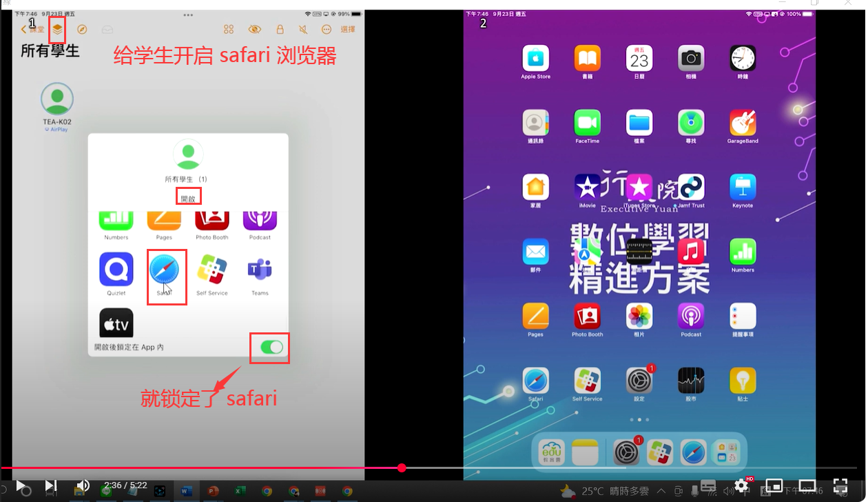The height and width of the screenshot is (502, 868).
Task: Open the app launch (stacked layers) tool in Classroom
Action: click(x=57, y=30)
